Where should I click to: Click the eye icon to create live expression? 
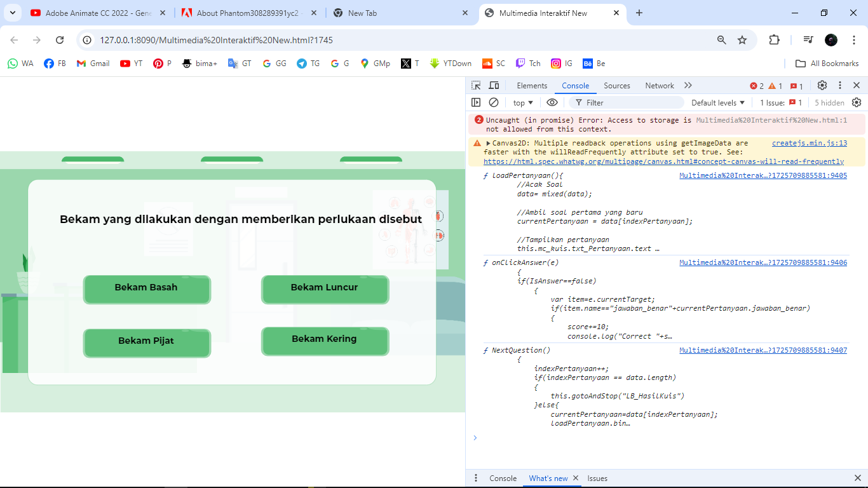tap(552, 102)
